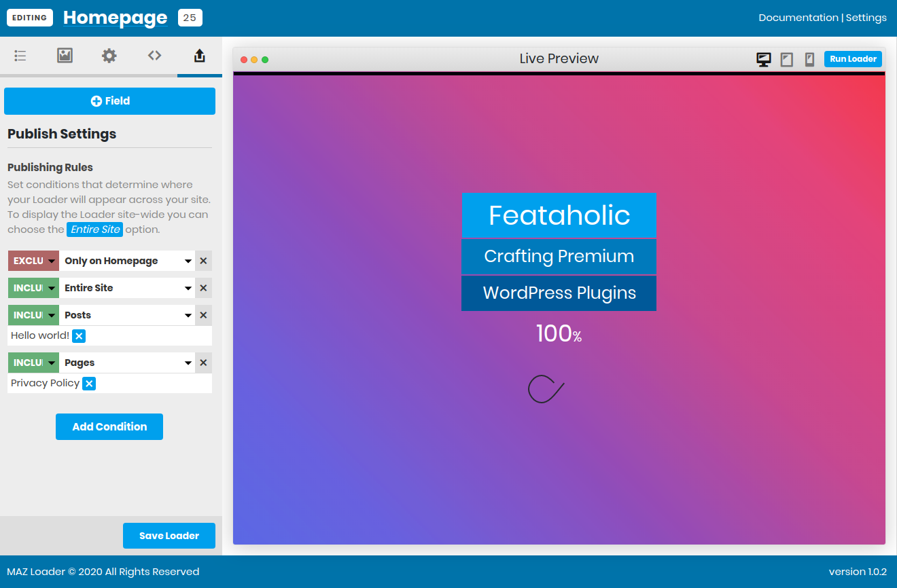Click the Publish Settings heading
Viewport: 897px width, 588px height.
tap(62, 134)
